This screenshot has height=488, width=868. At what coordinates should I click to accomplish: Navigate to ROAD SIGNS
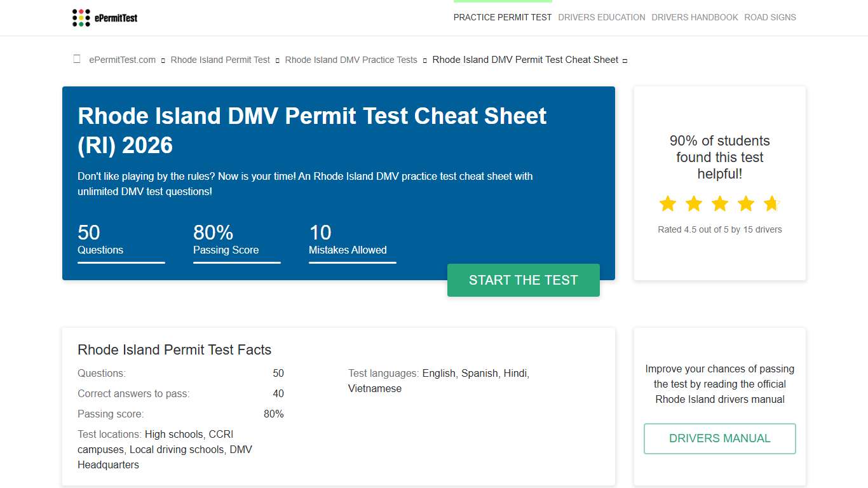point(770,17)
